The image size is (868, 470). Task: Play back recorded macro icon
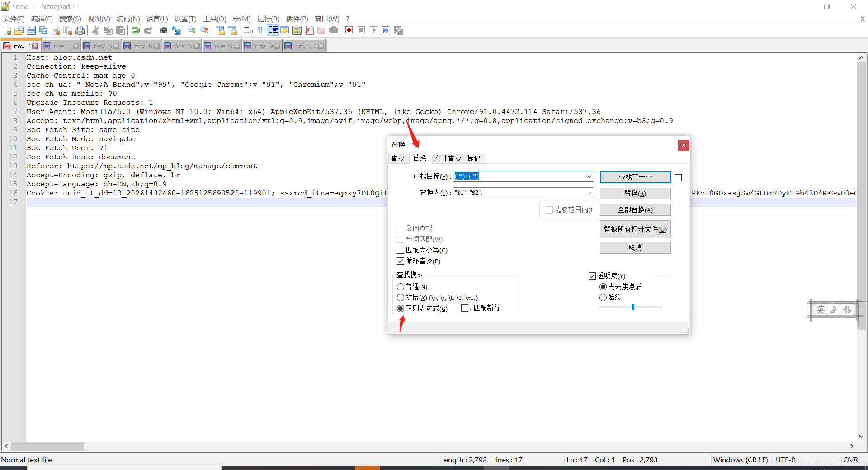(373, 30)
